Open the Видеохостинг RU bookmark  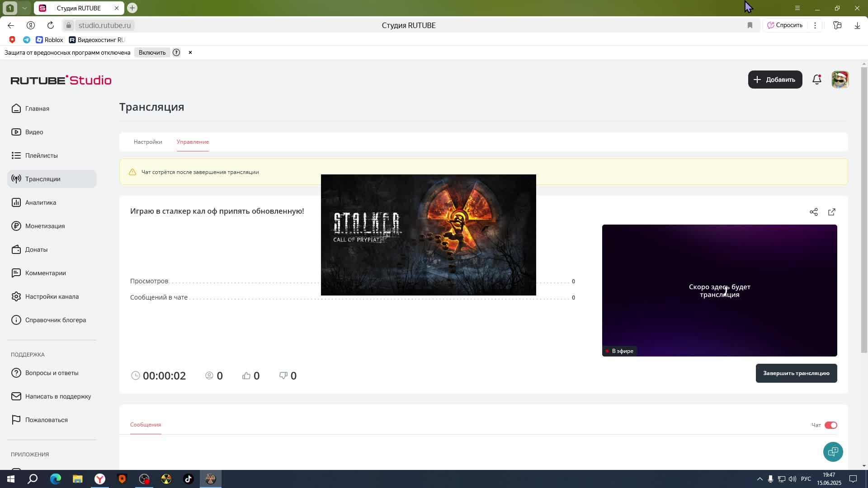[x=97, y=40]
